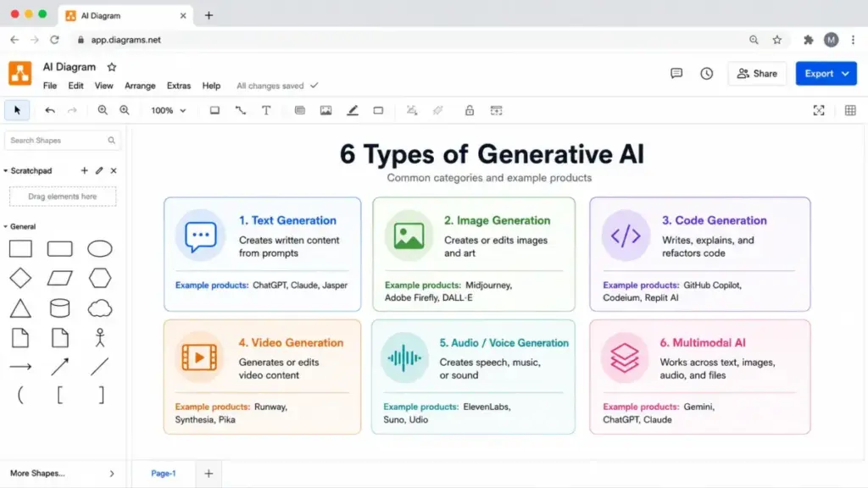Pick the triangle shape
Viewport: 868px width, 488px height.
(20, 308)
